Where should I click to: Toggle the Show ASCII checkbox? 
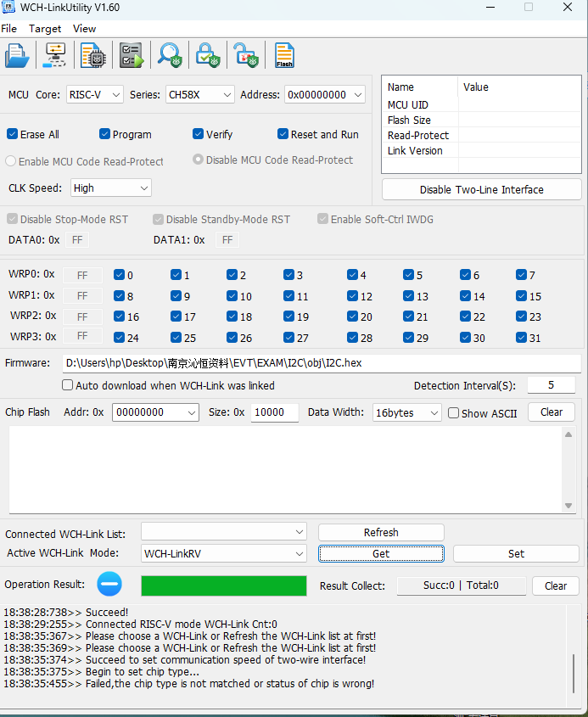point(454,413)
